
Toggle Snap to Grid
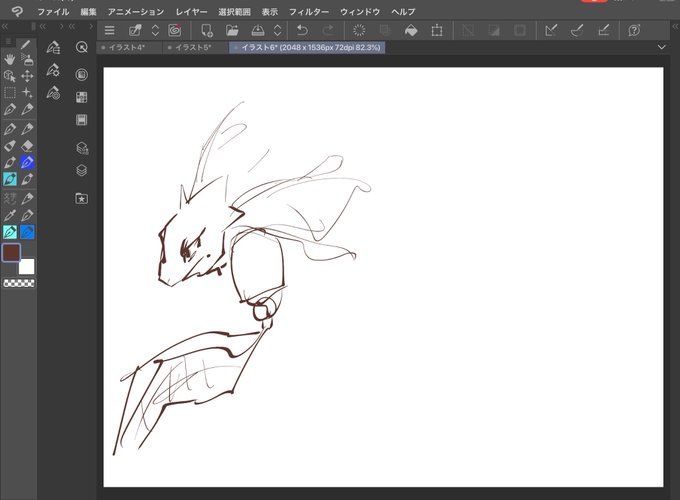(x=604, y=30)
